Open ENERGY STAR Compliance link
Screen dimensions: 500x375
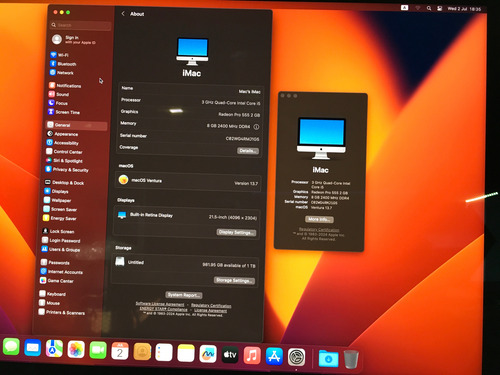(x=163, y=309)
